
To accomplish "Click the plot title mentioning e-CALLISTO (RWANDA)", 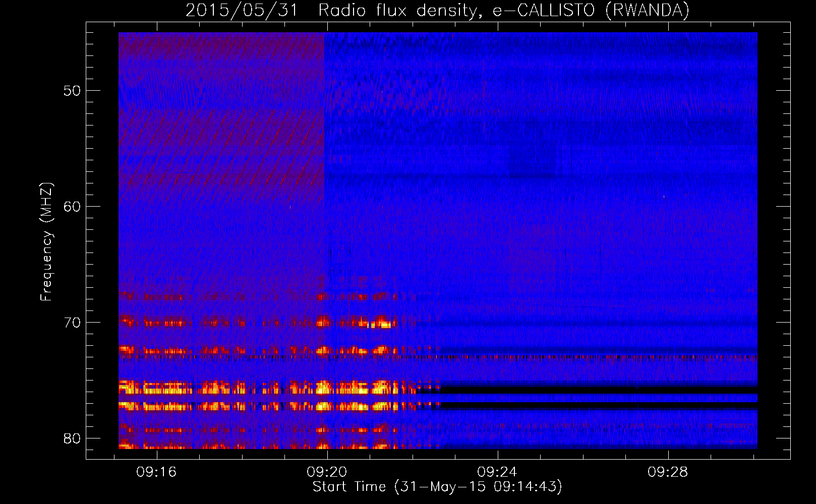I will (x=437, y=10).
